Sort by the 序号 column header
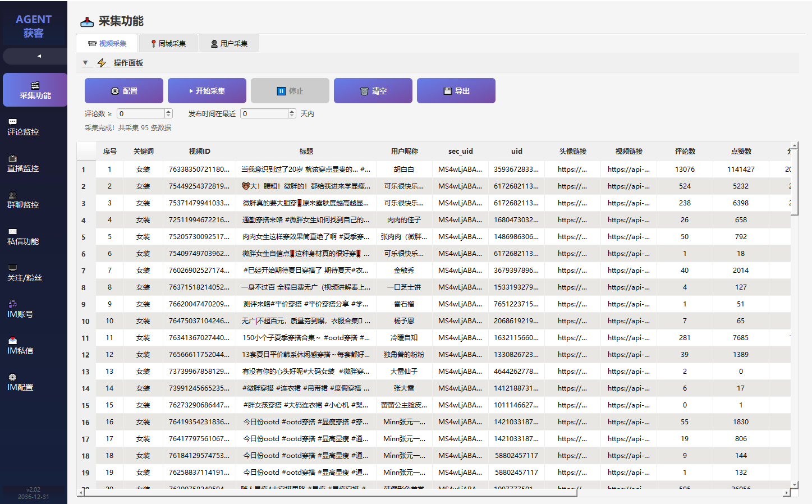The image size is (812, 504). pyautogui.click(x=110, y=152)
